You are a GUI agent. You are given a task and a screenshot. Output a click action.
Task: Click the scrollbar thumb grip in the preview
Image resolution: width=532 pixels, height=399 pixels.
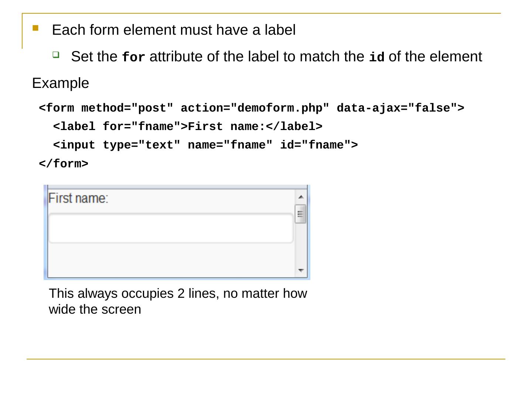point(300,214)
